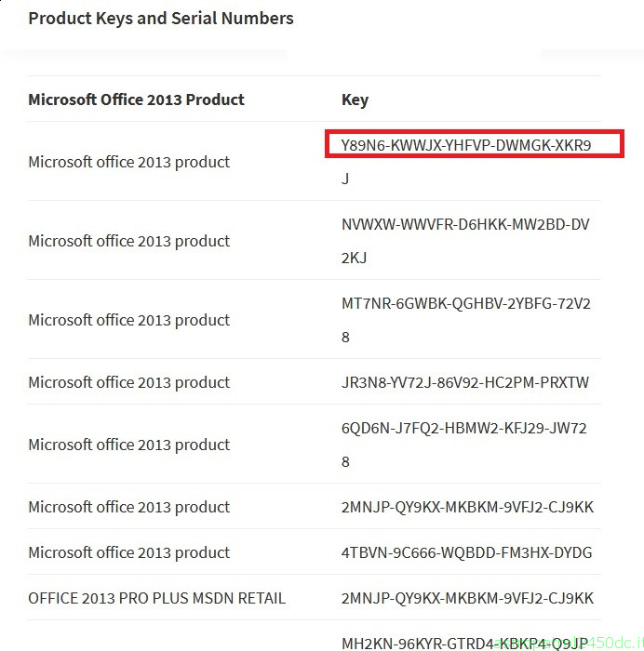Click the "Product Keys and Serial Numbers" heading

161,18
